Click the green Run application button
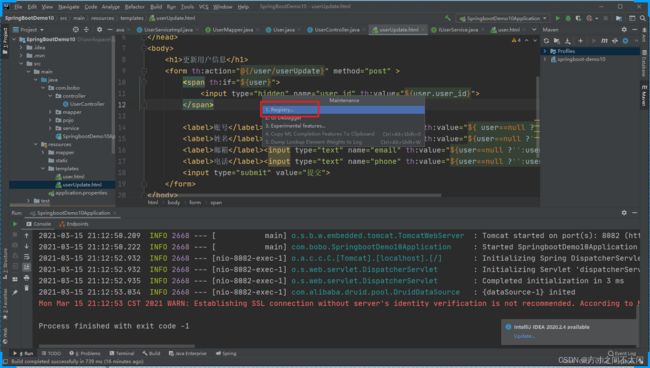This screenshot has width=650, height=368. tap(558, 18)
